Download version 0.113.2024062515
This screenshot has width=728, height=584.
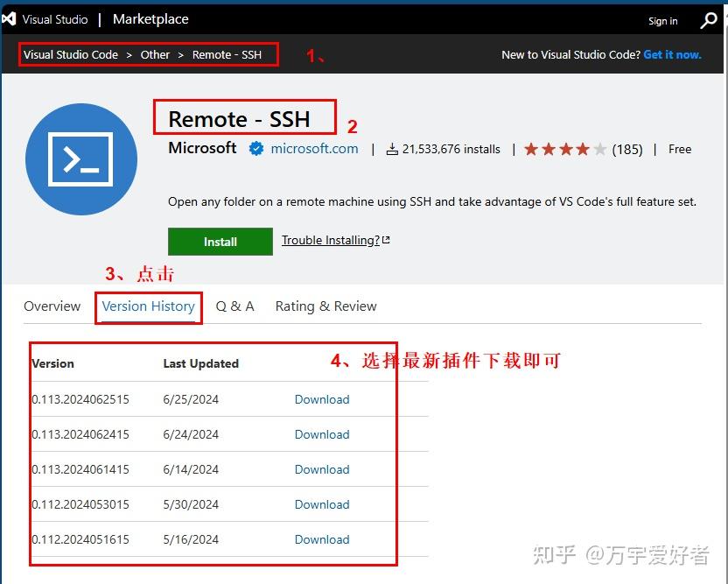coord(322,399)
